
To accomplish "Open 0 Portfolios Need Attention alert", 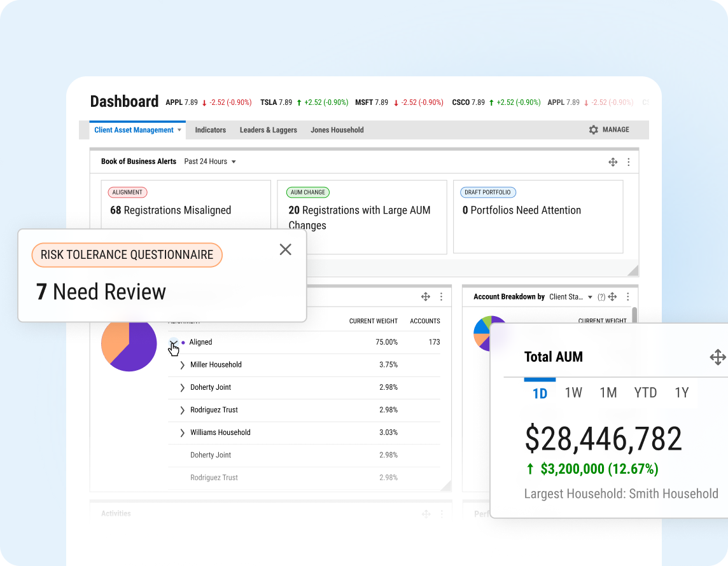I will pyautogui.click(x=538, y=217).
